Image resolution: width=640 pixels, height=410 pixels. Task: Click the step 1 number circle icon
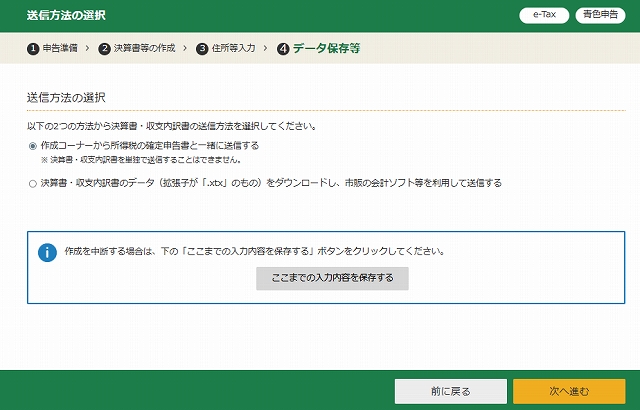coord(32,48)
